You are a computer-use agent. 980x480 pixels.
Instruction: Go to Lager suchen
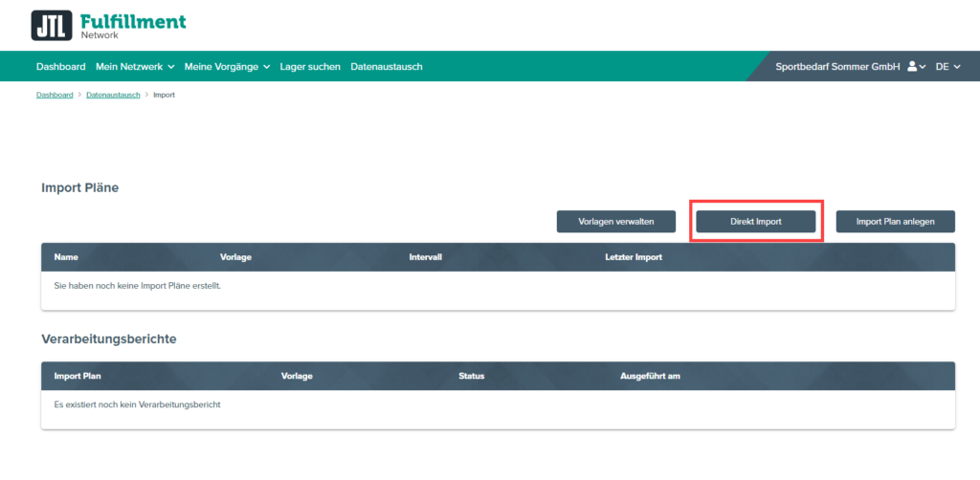[310, 66]
